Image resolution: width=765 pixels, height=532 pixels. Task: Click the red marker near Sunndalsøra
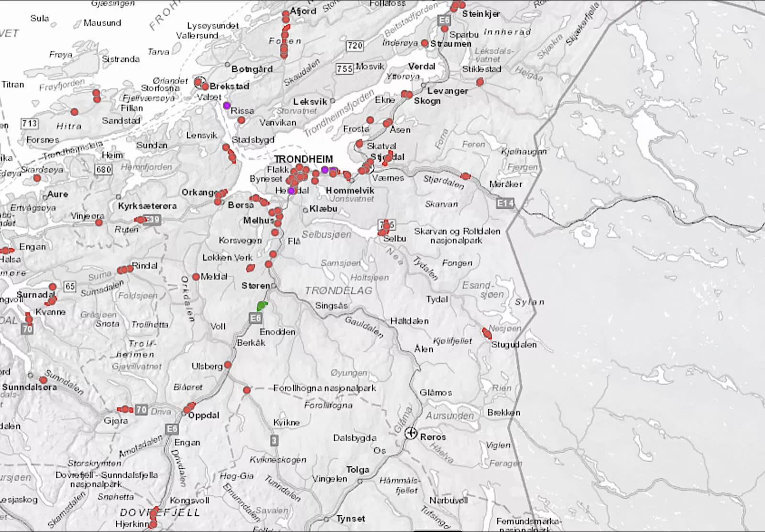(43, 380)
